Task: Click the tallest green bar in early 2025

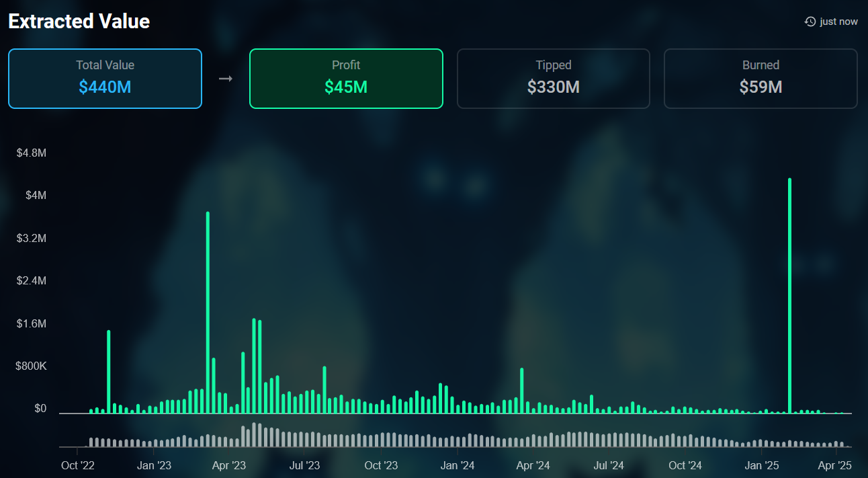Action: tap(789, 296)
